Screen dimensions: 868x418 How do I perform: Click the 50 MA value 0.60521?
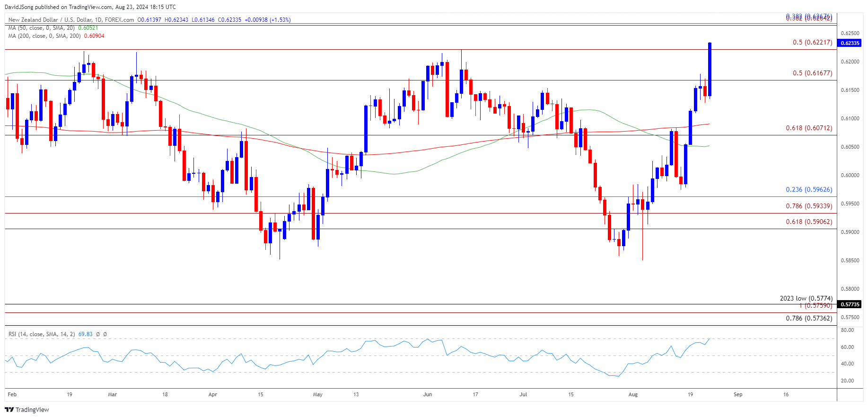pyautogui.click(x=88, y=28)
